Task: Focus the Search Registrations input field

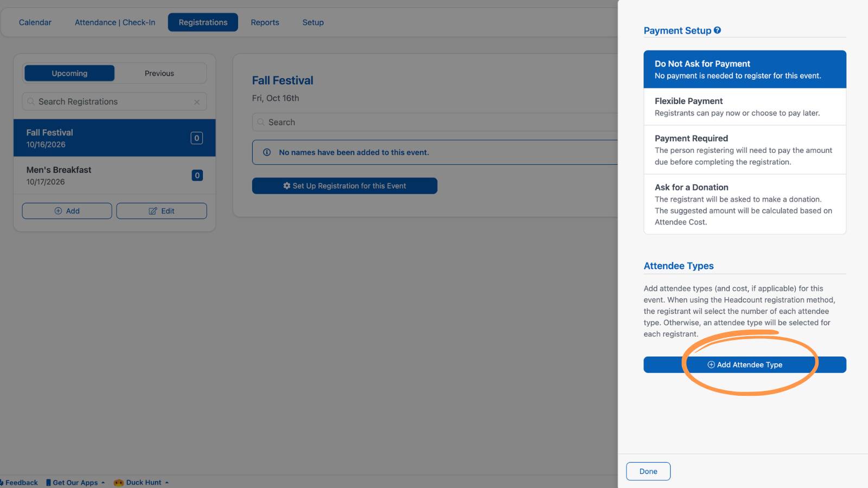Action: 114,101
